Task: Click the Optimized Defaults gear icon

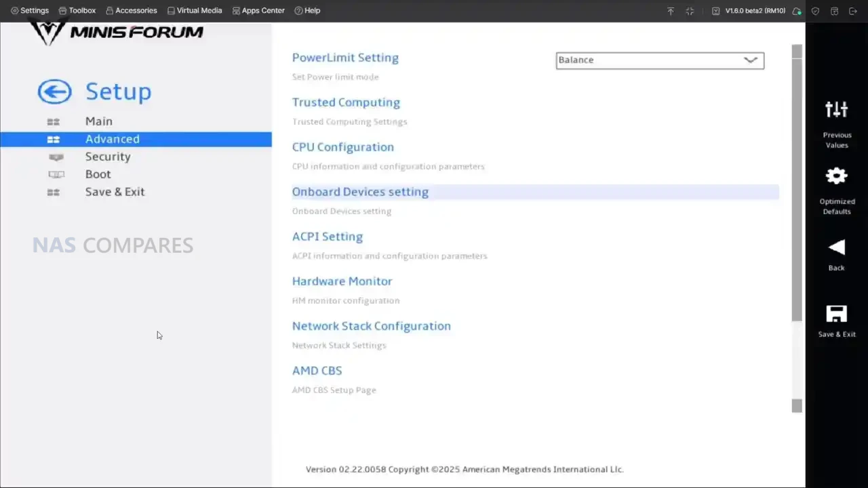Action: [836, 176]
